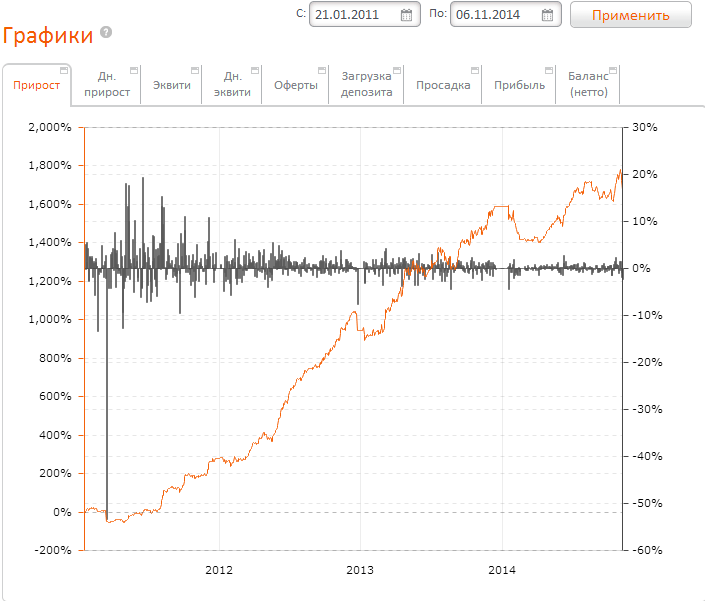Open the calendar picker for start date
705x601 pixels.
406,15
